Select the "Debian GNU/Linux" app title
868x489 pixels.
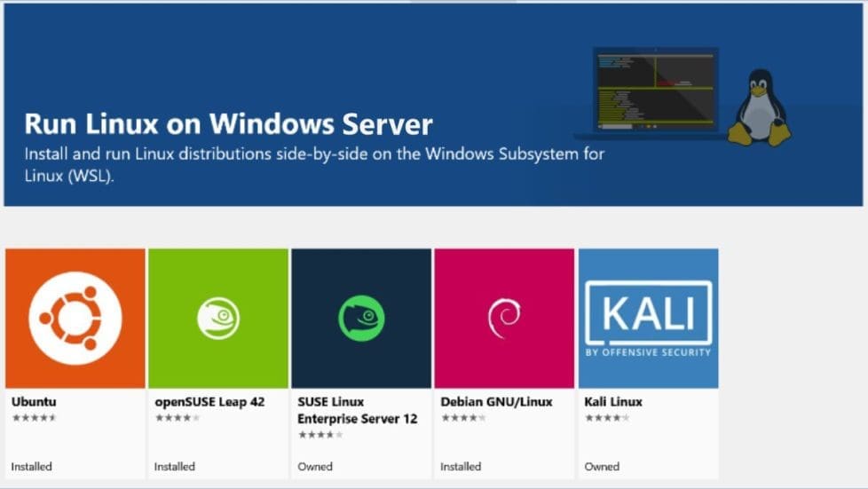[x=496, y=402]
